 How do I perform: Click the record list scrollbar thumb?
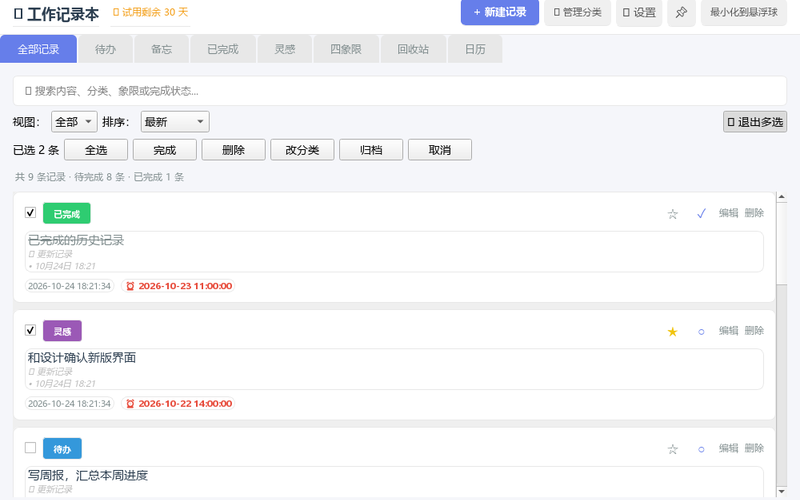782,242
